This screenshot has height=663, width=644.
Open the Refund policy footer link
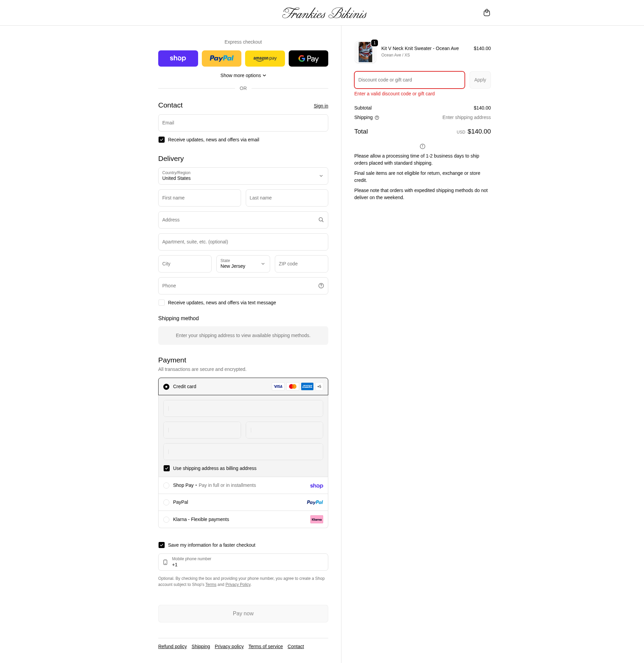(172, 646)
